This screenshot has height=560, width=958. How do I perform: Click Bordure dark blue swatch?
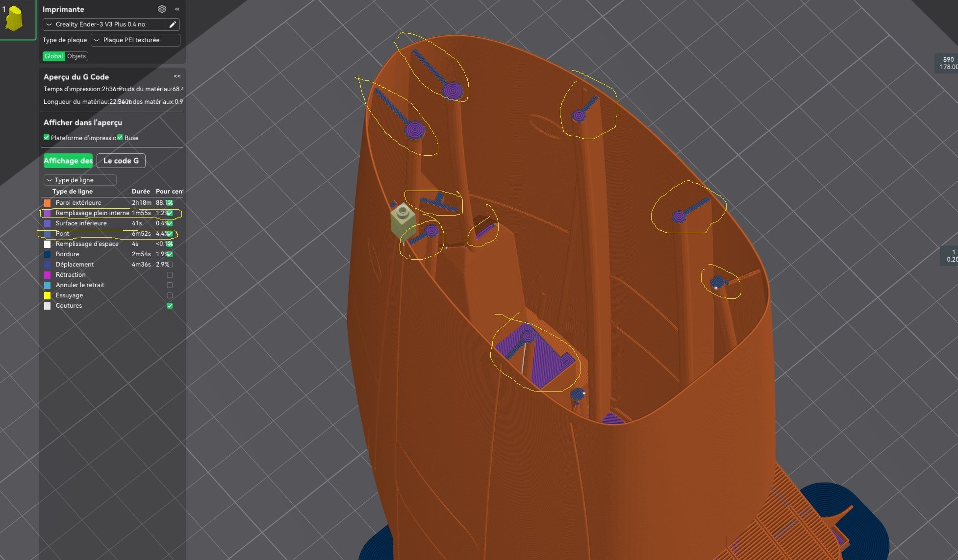point(48,254)
